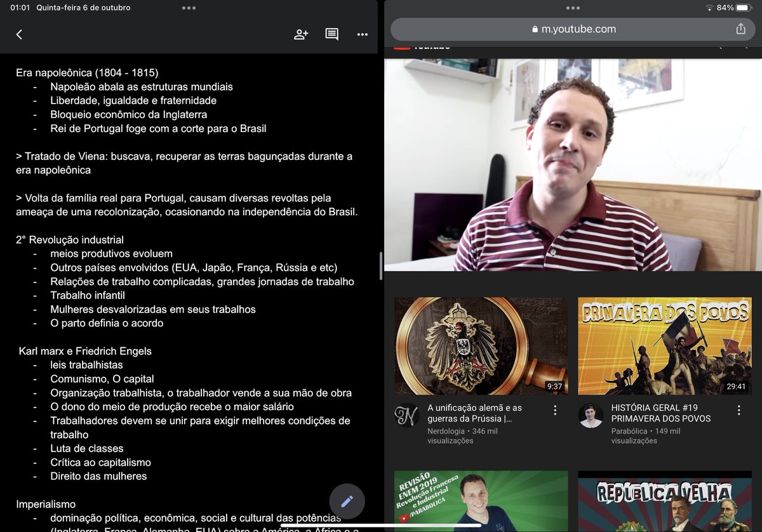Click line Liberdade, igualdade e fraternidade
The image size is (762, 532).
point(133,100)
